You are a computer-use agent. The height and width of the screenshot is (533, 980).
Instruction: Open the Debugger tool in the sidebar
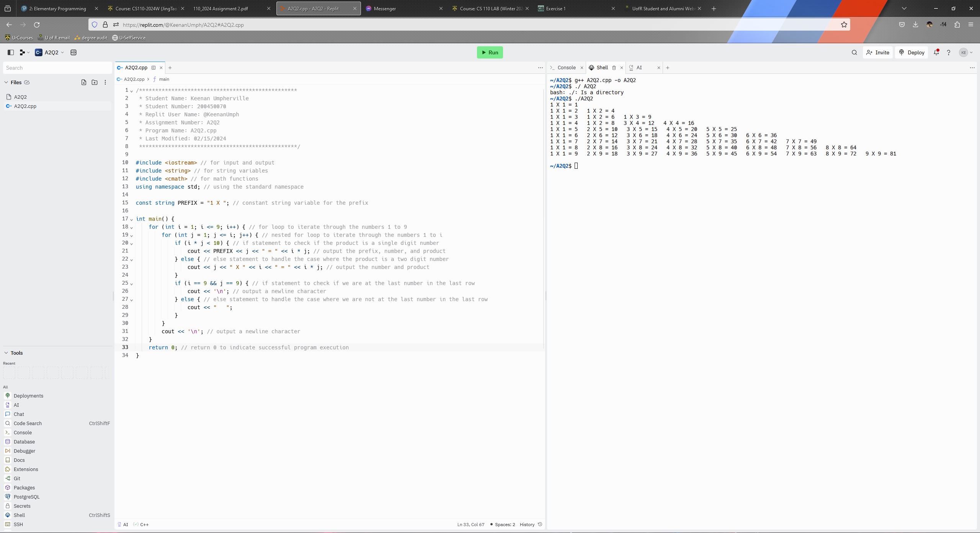24,451
